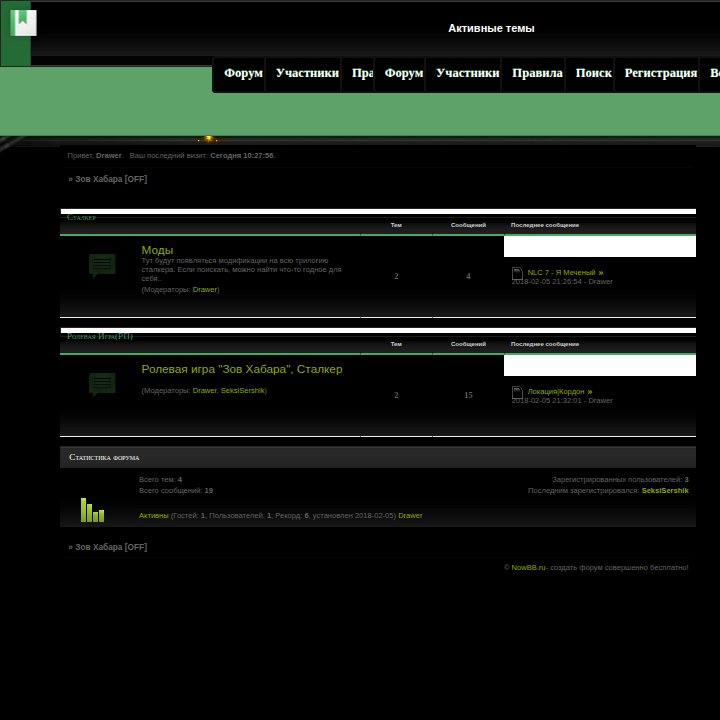Open the Поиск menu item

point(594,73)
